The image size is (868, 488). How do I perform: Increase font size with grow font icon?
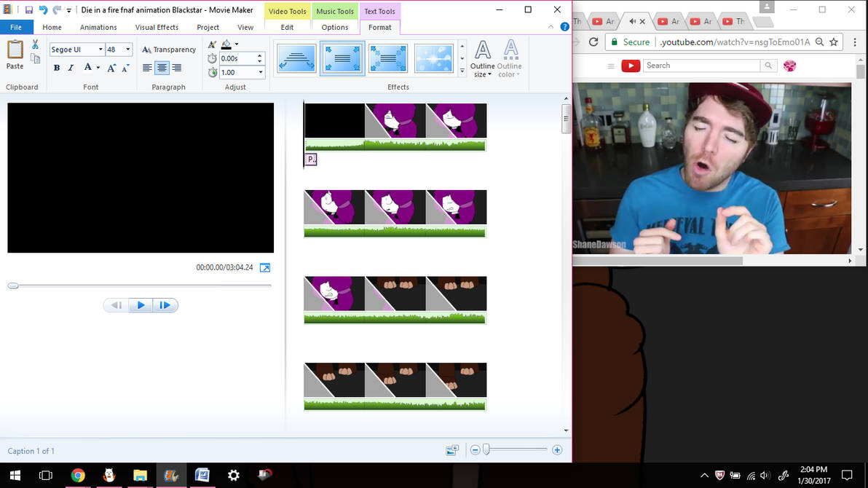coord(111,68)
